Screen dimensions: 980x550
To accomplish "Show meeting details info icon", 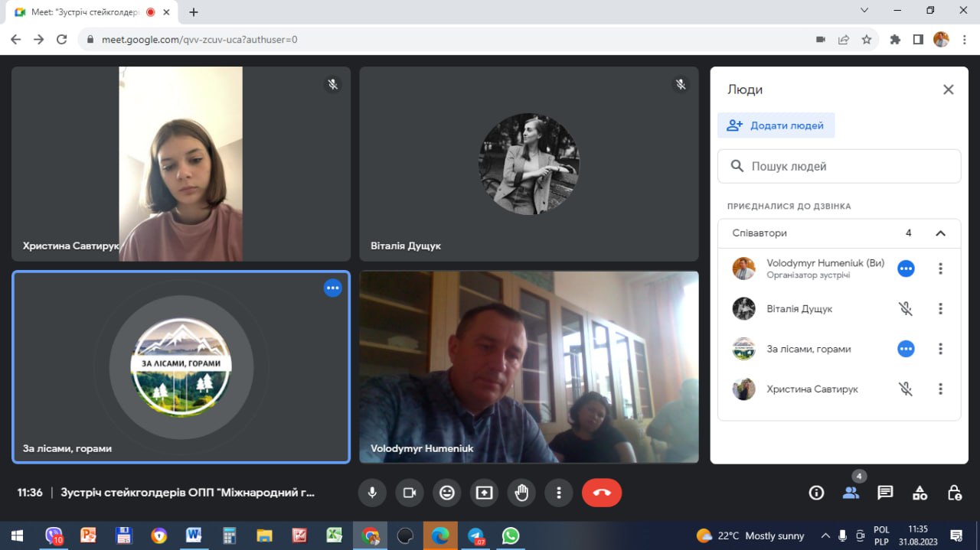I will (x=816, y=493).
